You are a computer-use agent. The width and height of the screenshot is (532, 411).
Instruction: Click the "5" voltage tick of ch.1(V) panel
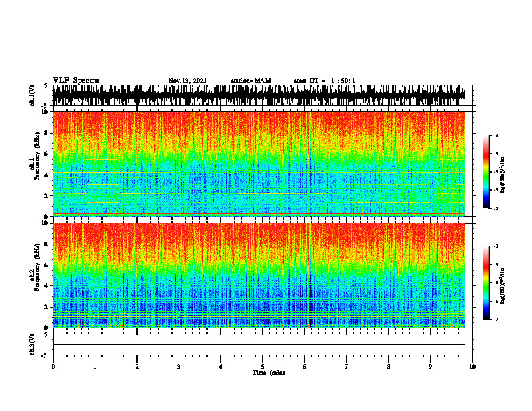pyautogui.click(x=46, y=86)
